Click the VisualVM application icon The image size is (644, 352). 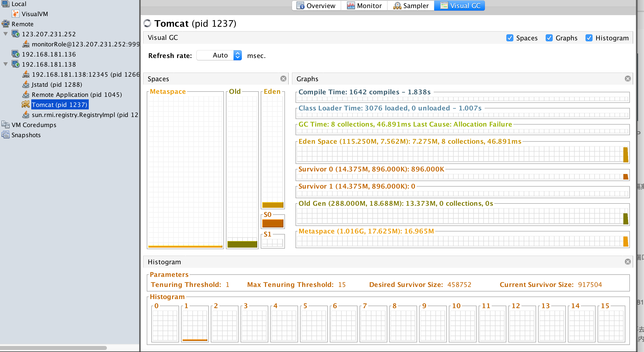point(16,14)
